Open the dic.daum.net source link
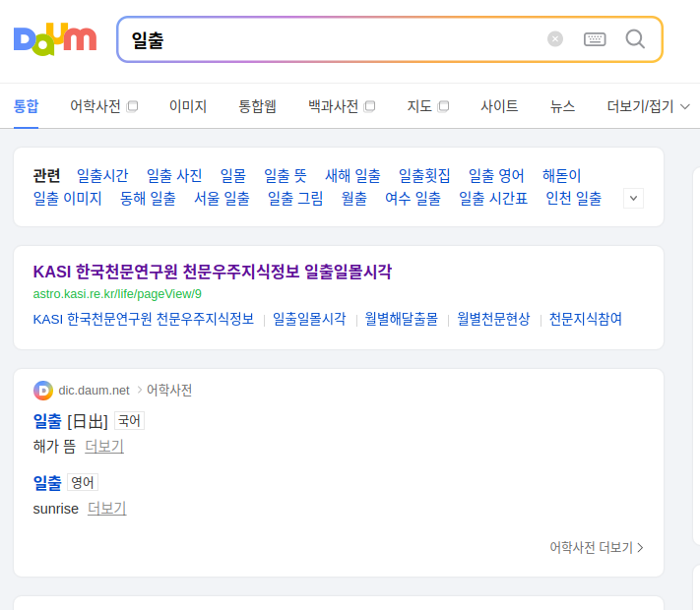The width and height of the screenshot is (700, 610). click(x=94, y=391)
